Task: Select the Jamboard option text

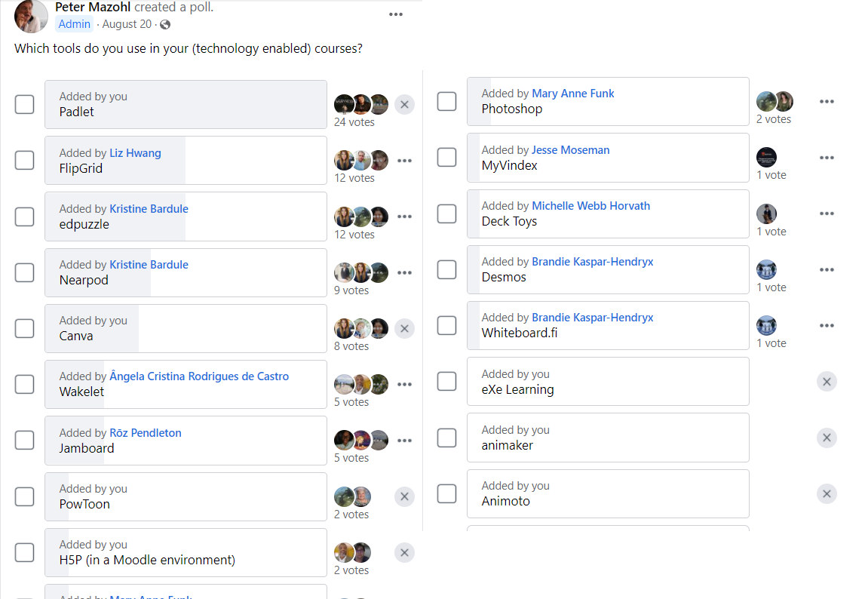Action: coord(87,448)
